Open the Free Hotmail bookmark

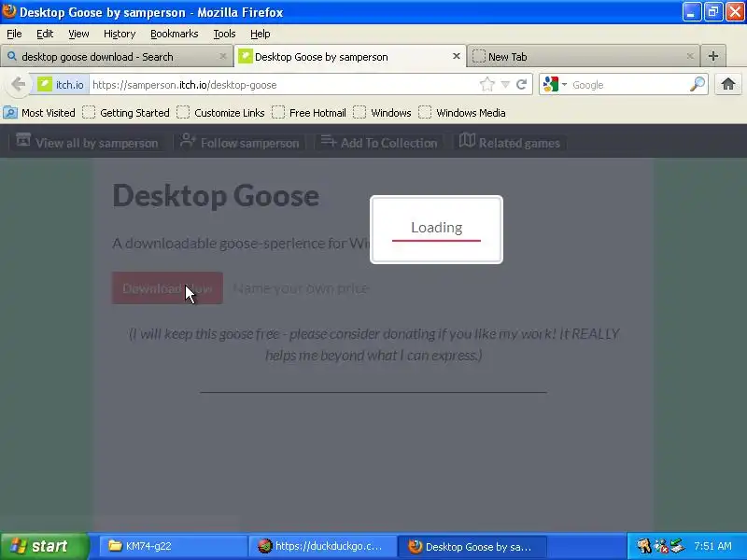309,113
